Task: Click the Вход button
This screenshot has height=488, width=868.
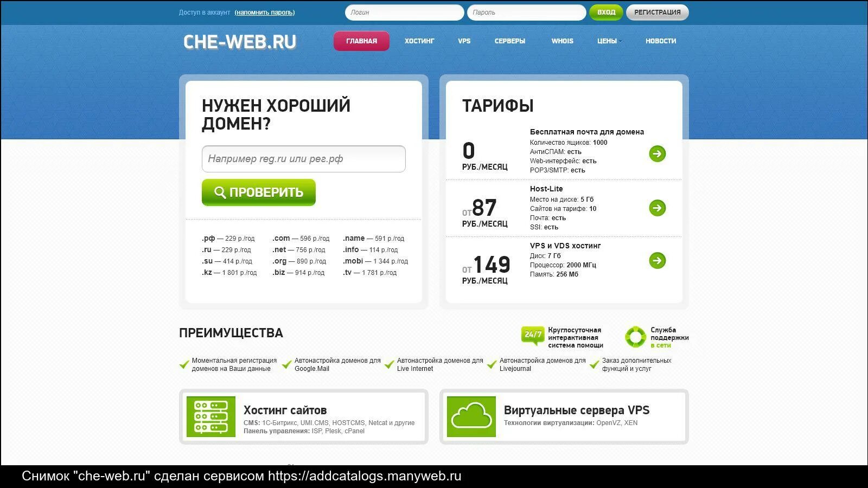Action: coord(606,12)
